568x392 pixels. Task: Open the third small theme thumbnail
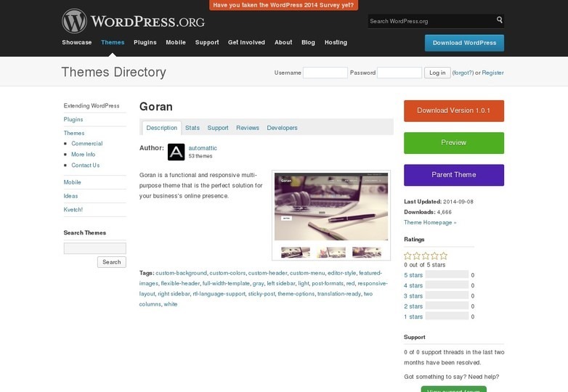pos(366,253)
